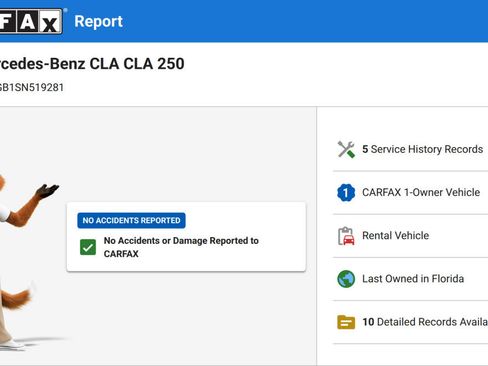
Task: Click the blue 1-Owner badge icon
Action: 346,192
